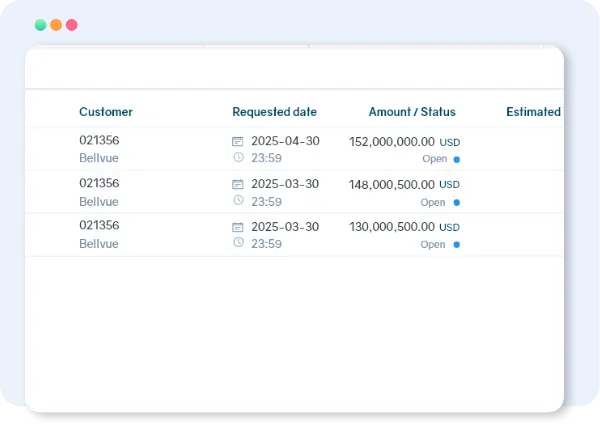Viewport: 600px width, 431px height.
Task: Open customer 021356 in the first row
Action: tap(99, 141)
